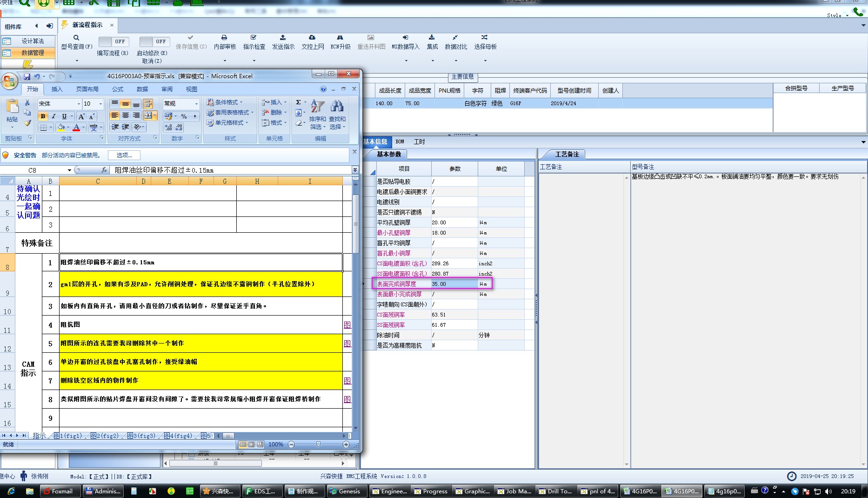Increase font size with the large A icon
This screenshot has width=868, height=498.
[81, 116]
